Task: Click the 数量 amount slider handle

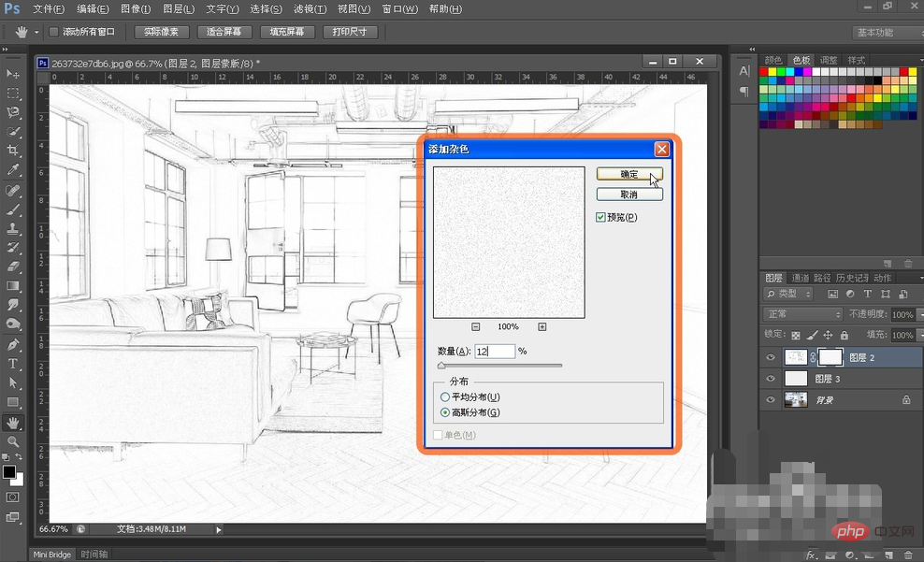Action: point(441,366)
